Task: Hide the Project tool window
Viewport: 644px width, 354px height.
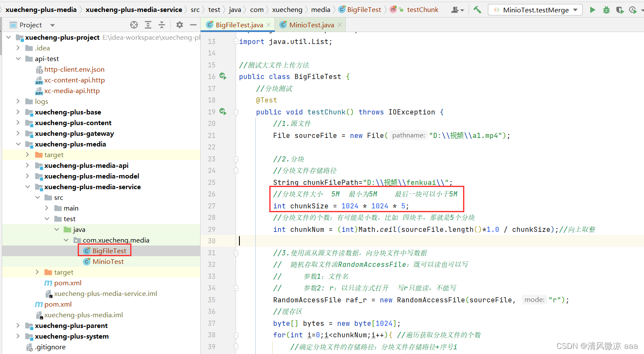Action: [193, 25]
